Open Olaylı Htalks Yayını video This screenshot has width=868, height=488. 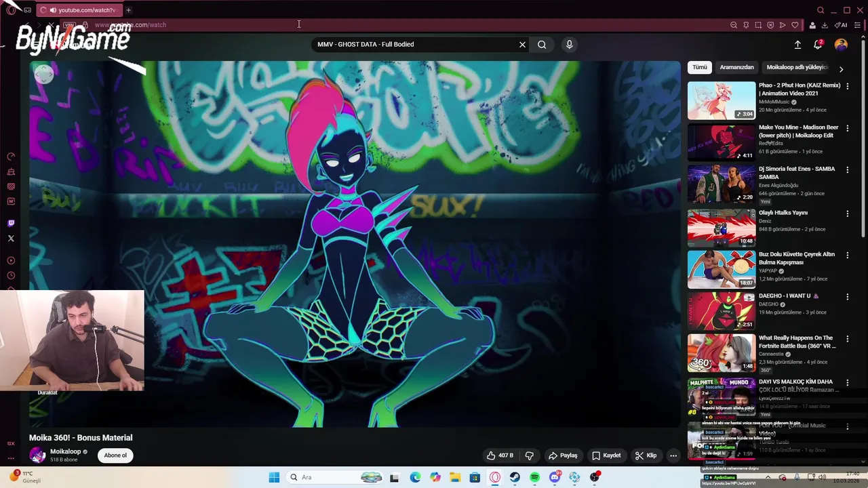(722, 227)
